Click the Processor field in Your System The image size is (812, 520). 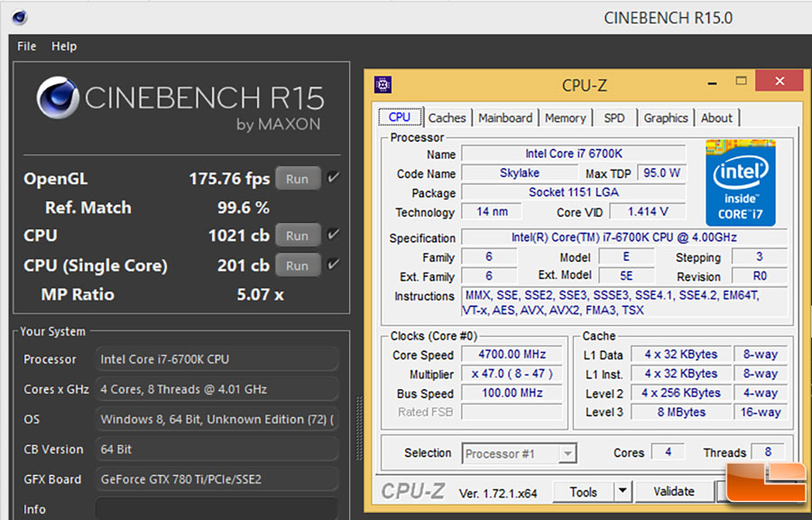click(x=217, y=359)
